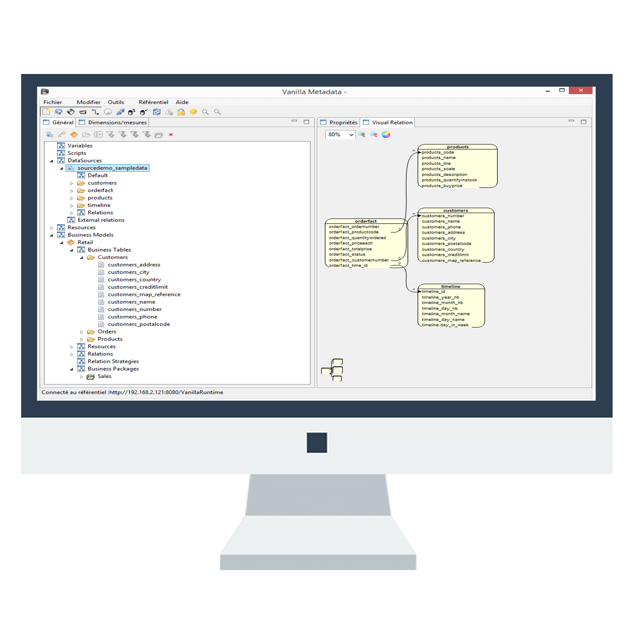This screenshot has height=644, width=644.
Task: Click the blue refresh arrows icon
Action: coord(157,112)
